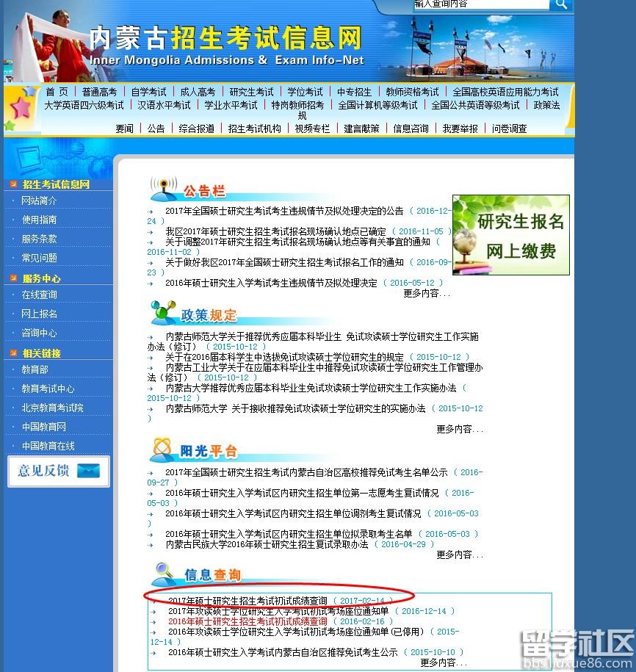Open the 研究生报名 网上缴费 banner
The height and width of the screenshot is (672, 636).
[511, 235]
